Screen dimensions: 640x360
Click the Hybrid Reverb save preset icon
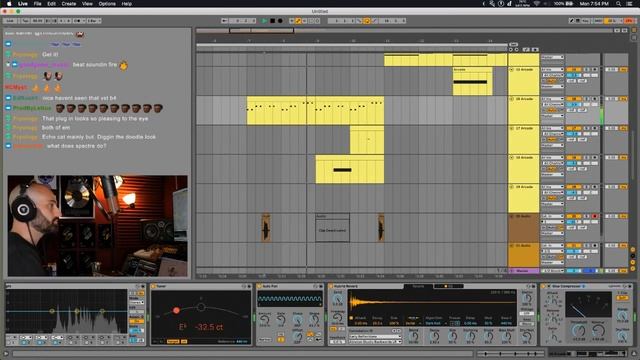pos(534,287)
